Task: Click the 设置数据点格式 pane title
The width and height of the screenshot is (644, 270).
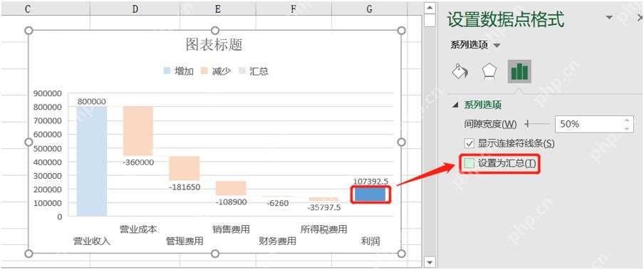Action: [x=506, y=19]
